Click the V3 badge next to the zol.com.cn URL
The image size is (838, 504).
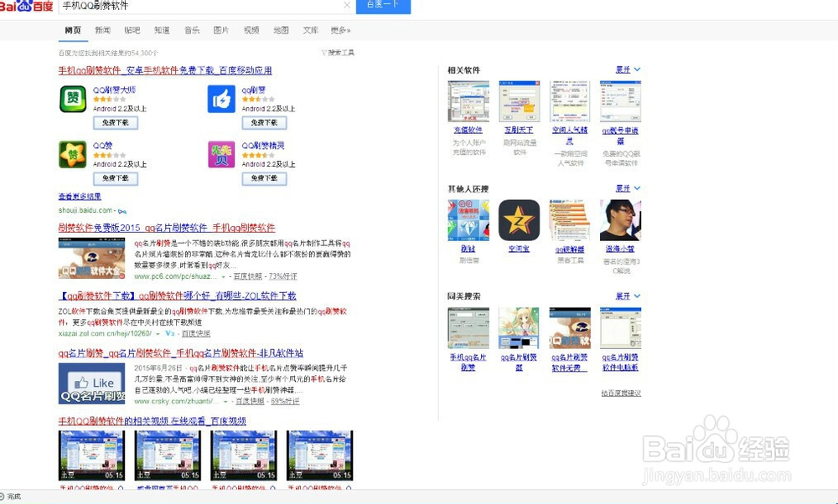click(170, 333)
